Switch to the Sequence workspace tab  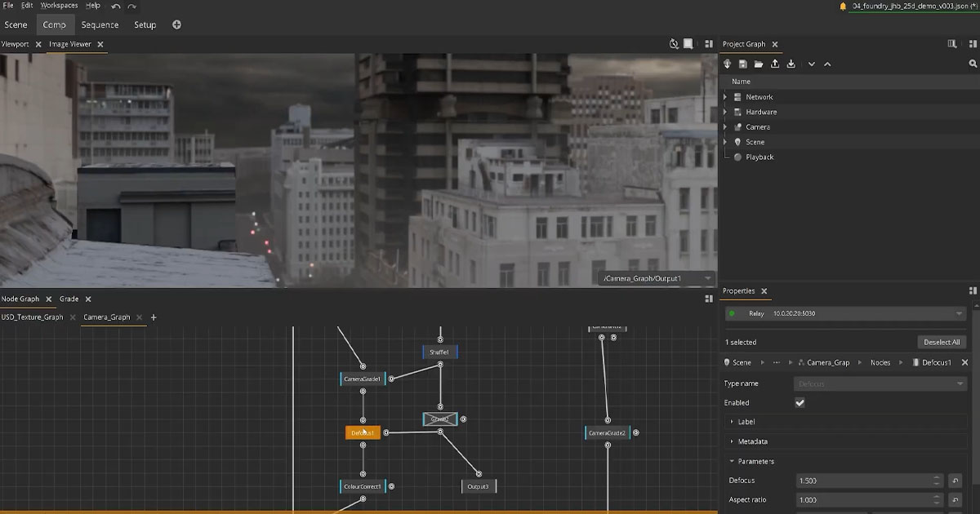coord(100,25)
